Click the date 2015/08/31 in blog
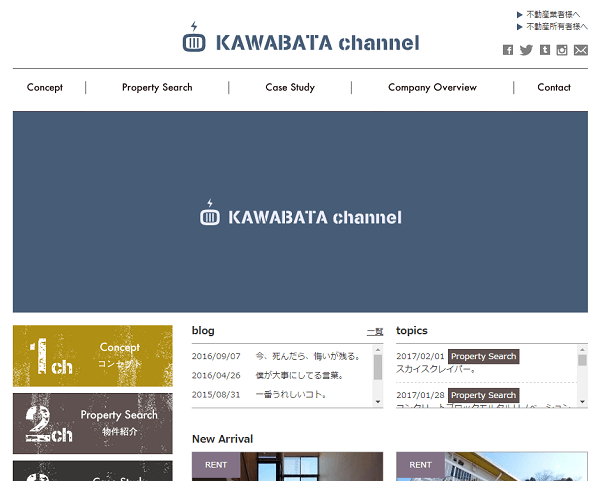The width and height of the screenshot is (600, 481). pyautogui.click(x=216, y=395)
